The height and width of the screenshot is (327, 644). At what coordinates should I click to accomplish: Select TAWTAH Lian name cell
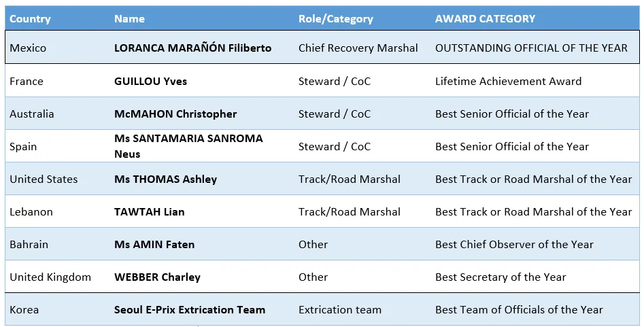tap(150, 212)
